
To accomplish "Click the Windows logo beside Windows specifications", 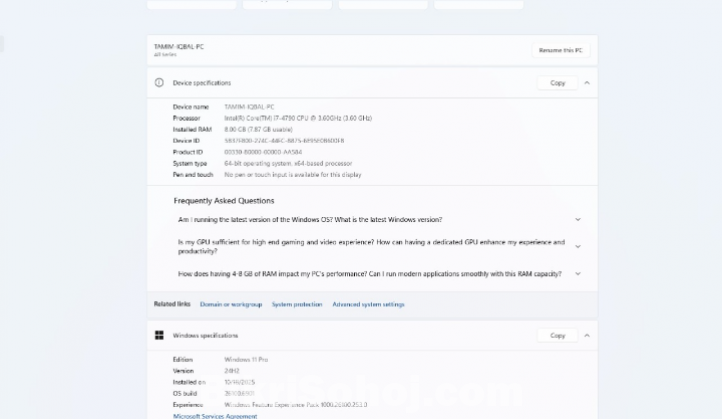I will [159, 335].
